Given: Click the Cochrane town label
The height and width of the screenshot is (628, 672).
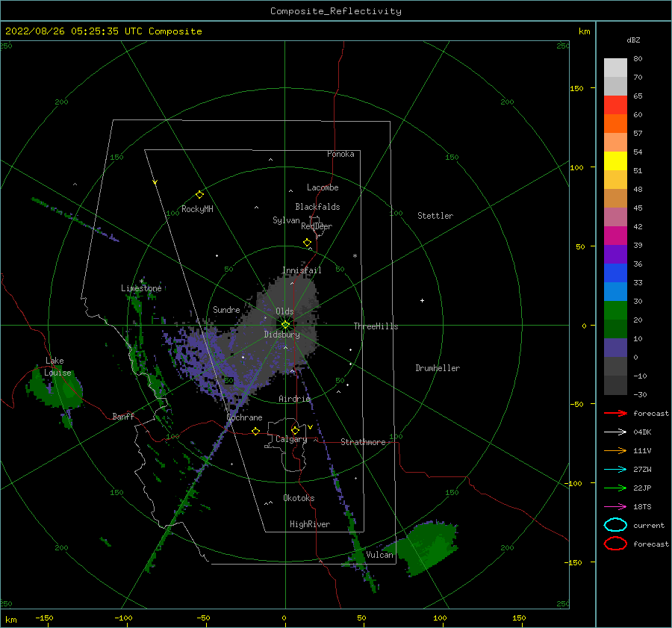Looking at the screenshot, I should tap(244, 417).
